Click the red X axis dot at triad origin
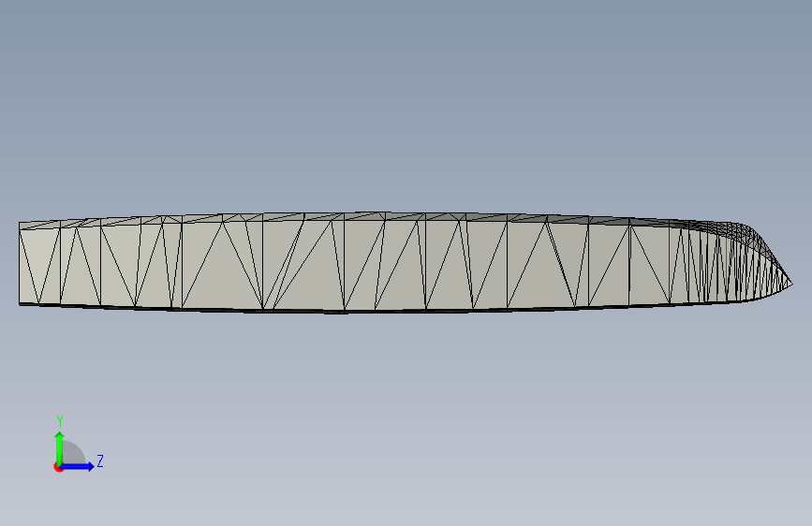 coord(58,467)
